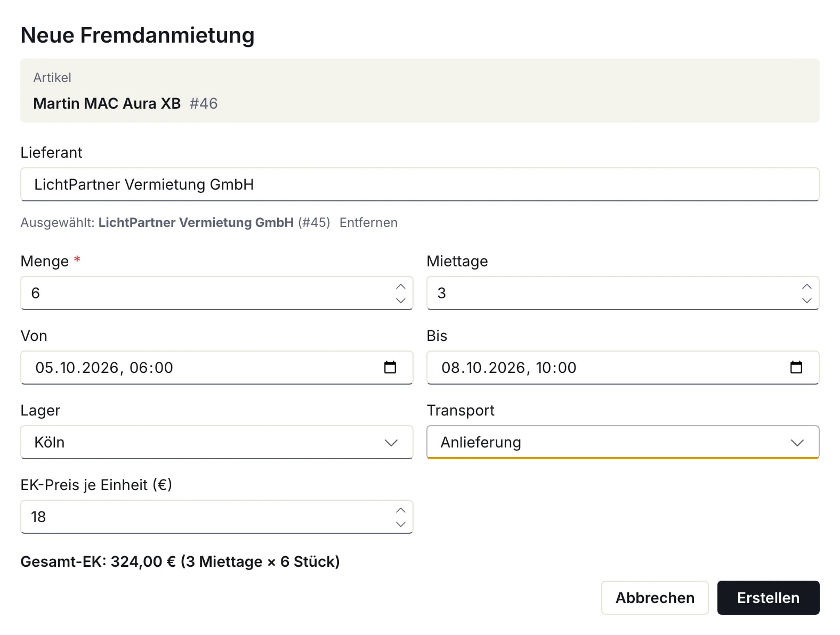
Task: Raise EK-Preis je Einheit with up arrow
Action: pyautogui.click(x=401, y=510)
